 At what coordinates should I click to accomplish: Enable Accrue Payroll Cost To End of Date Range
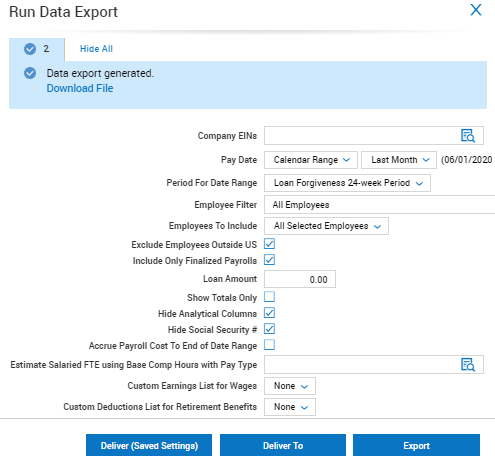pyautogui.click(x=269, y=345)
